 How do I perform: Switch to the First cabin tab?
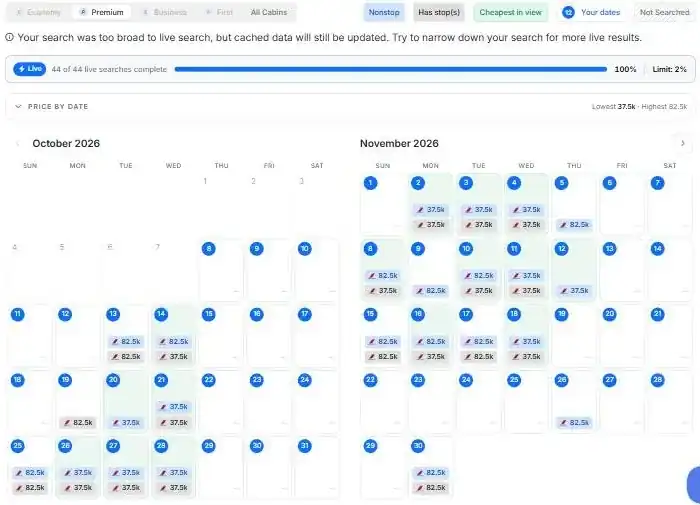(219, 12)
